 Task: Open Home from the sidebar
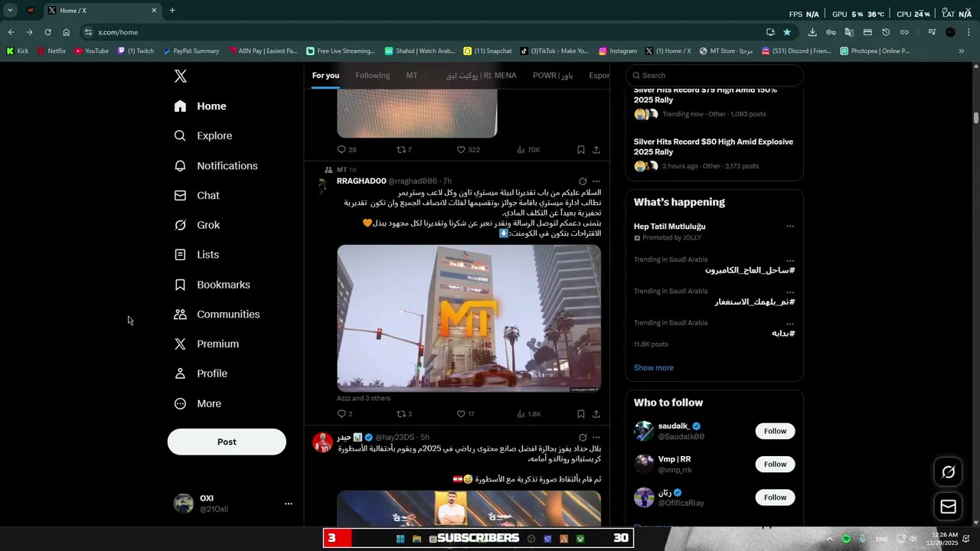201,106
